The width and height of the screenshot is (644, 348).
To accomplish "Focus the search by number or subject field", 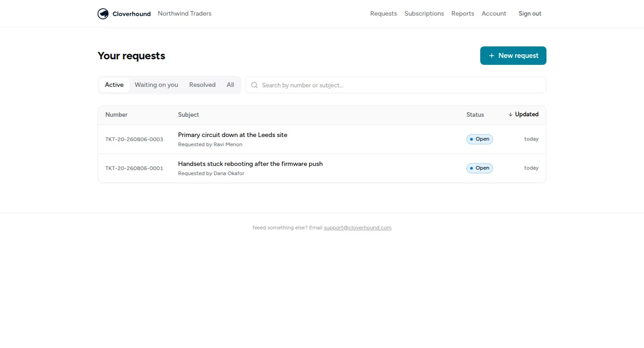I will click(396, 85).
